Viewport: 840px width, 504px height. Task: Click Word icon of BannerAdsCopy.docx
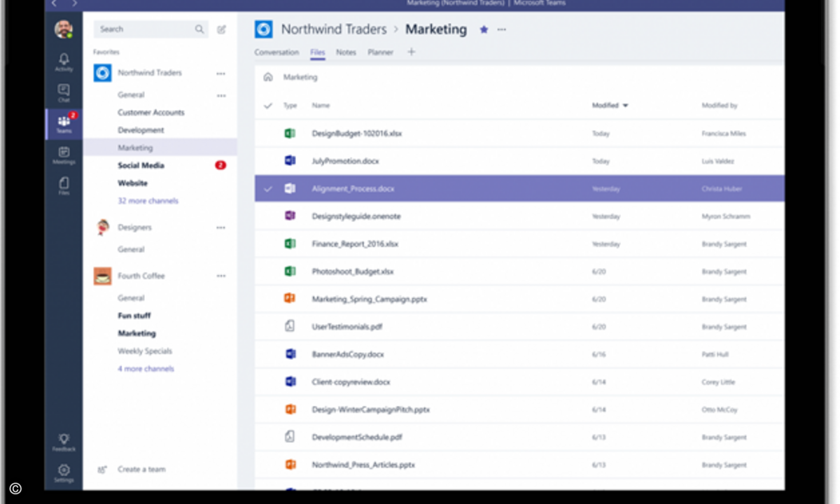(x=290, y=354)
